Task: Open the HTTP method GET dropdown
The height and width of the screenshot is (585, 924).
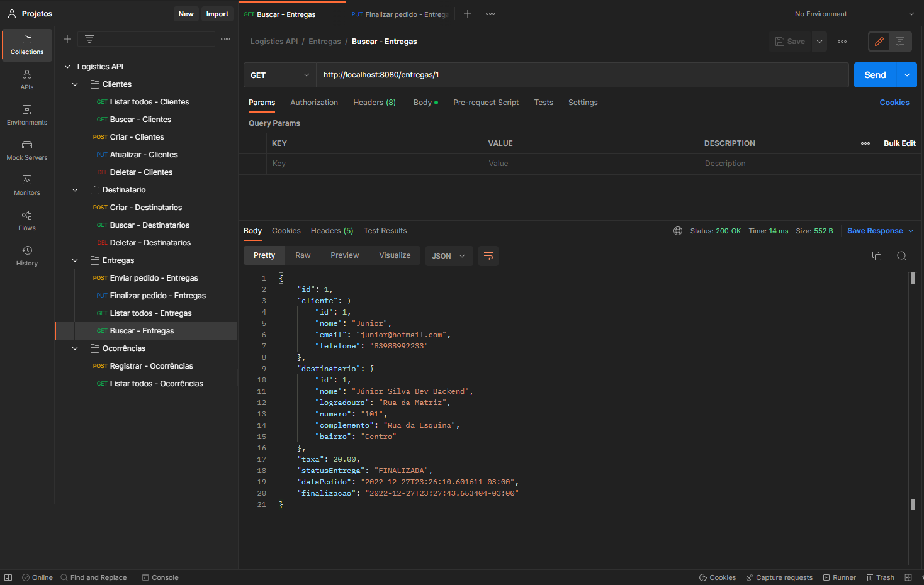Action: [x=280, y=75]
